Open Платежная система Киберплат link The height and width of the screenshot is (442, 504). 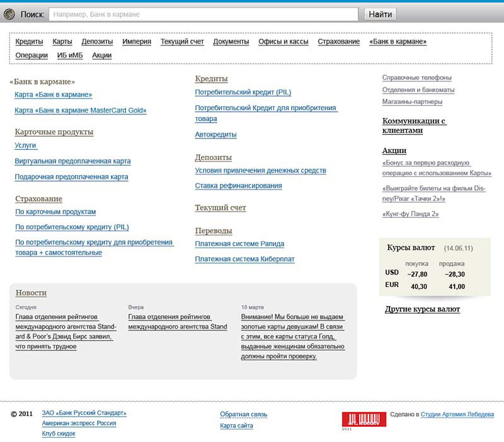[244, 259]
